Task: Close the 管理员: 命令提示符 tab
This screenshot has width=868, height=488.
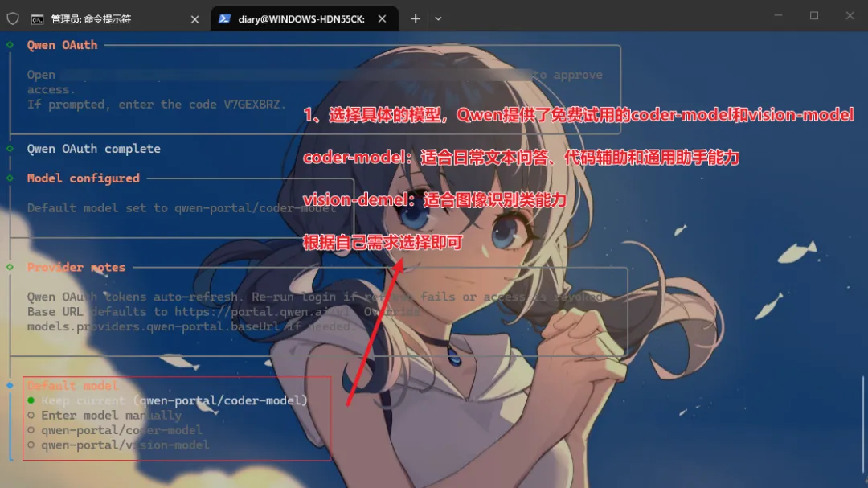Action: coord(194,19)
